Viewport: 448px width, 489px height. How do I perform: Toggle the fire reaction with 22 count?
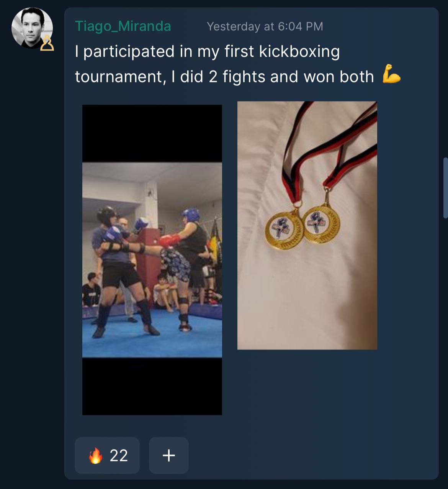coord(107,455)
